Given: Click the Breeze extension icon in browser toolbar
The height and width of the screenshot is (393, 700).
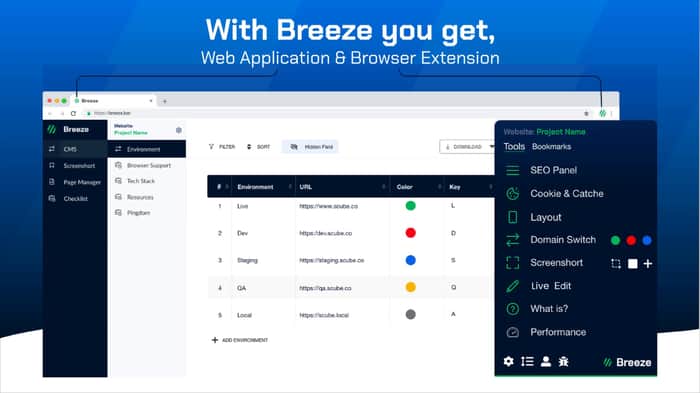Looking at the screenshot, I should 602,113.
